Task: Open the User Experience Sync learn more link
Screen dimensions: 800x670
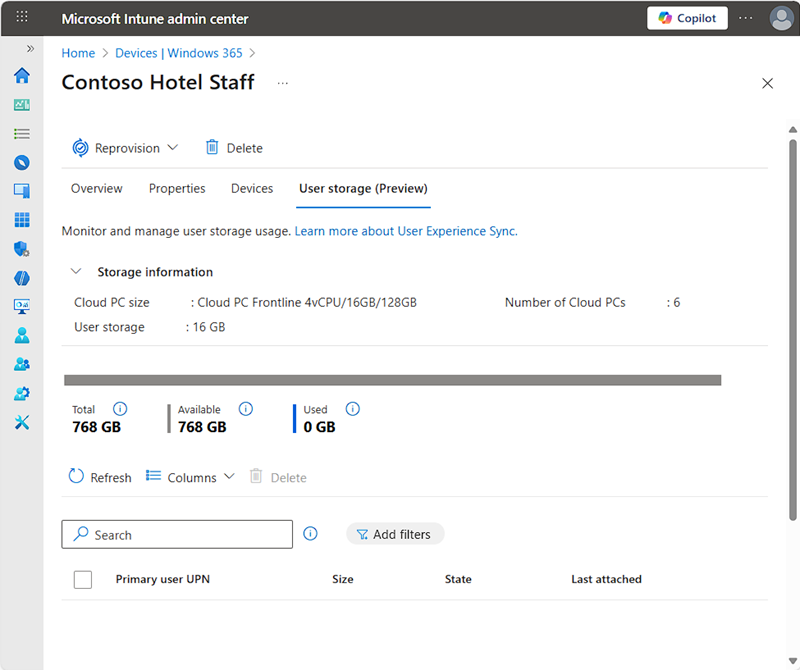Action: tap(406, 230)
